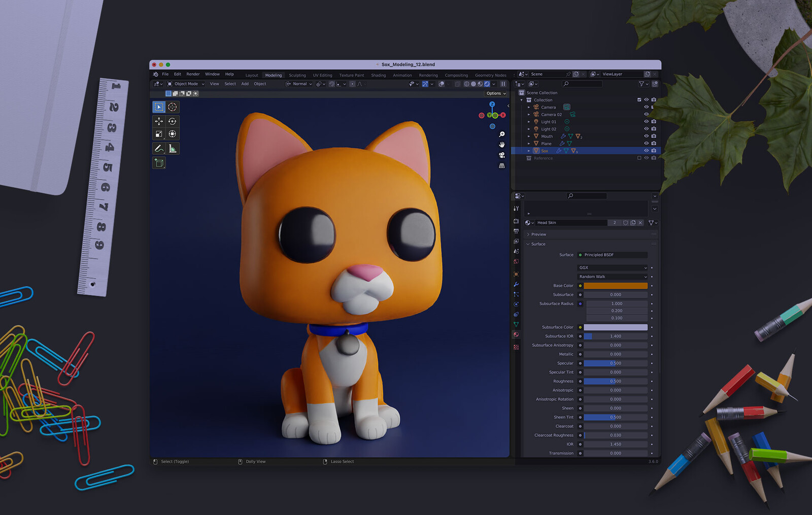The width and height of the screenshot is (812, 515).
Task: Open the File menu
Action: point(165,74)
